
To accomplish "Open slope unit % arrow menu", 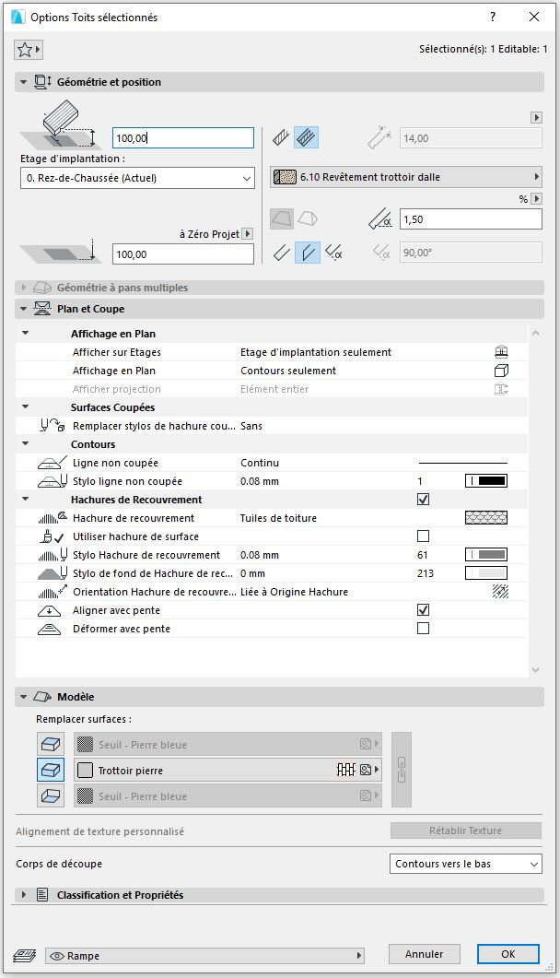I will click(x=536, y=199).
